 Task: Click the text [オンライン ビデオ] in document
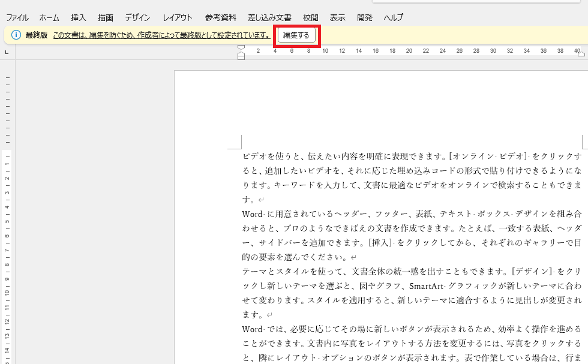(x=488, y=156)
